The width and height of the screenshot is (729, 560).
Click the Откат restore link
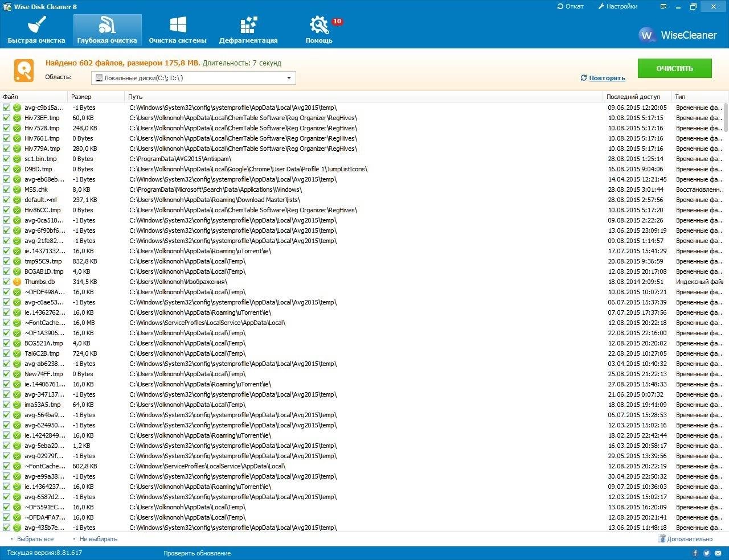570,6
